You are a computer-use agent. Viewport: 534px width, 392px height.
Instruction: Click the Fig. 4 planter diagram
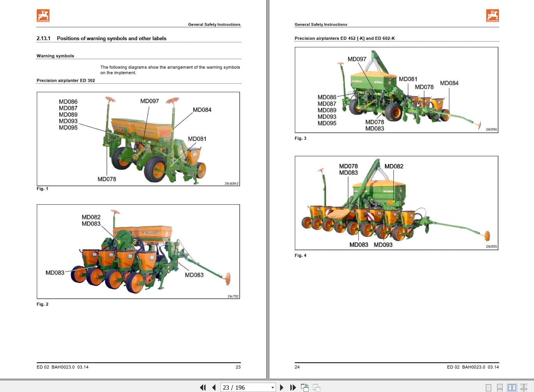pyautogui.click(x=397, y=203)
